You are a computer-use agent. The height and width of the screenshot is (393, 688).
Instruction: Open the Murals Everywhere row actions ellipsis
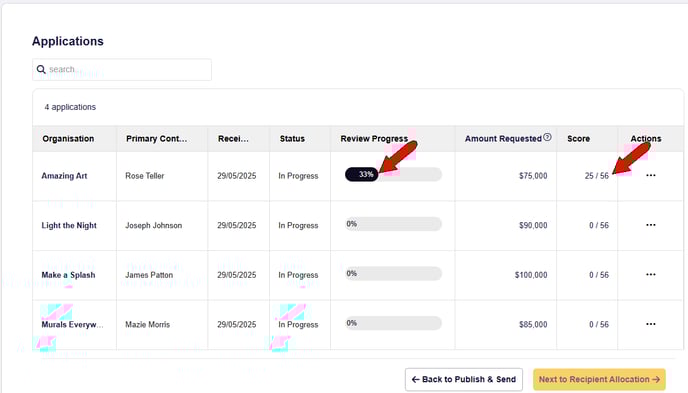click(x=651, y=324)
